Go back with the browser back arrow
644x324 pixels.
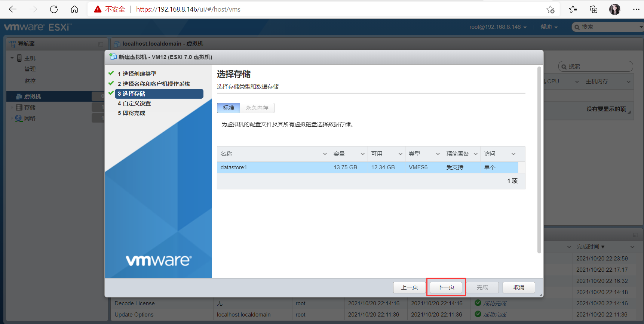(x=13, y=9)
